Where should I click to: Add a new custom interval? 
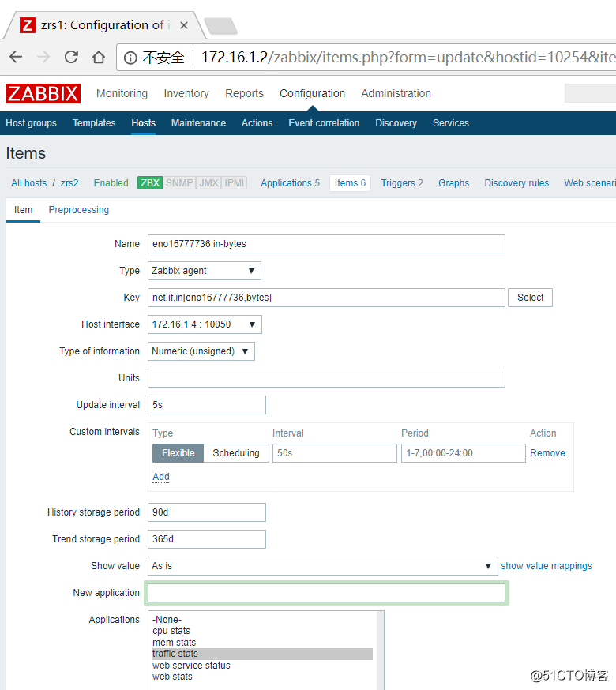(x=161, y=477)
